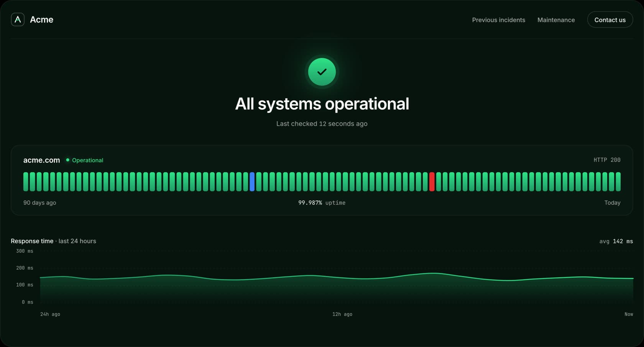Click the '24h ago' axis label
This screenshot has width=644, height=347.
click(50, 314)
